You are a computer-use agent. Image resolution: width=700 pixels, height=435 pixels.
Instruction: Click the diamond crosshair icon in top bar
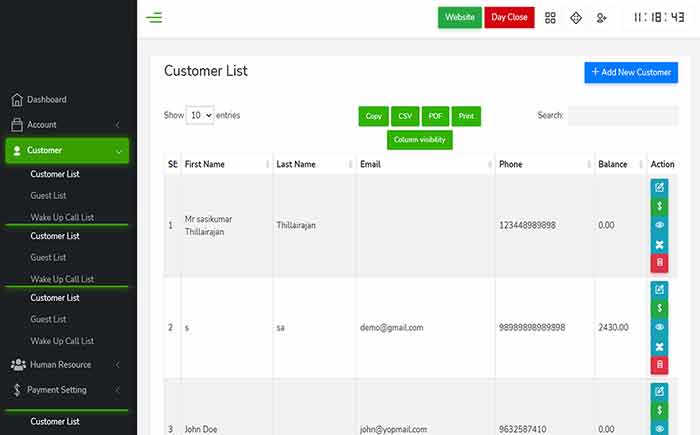(576, 18)
